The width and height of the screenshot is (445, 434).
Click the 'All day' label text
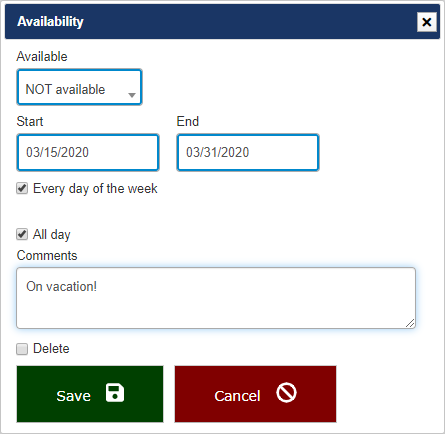pos(52,234)
